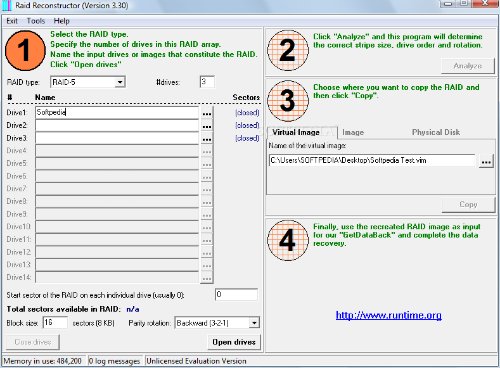The height and width of the screenshot is (368, 500).
Task: Click the Drive13 ellipsis browse button
Action: click(x=207, y=265)
